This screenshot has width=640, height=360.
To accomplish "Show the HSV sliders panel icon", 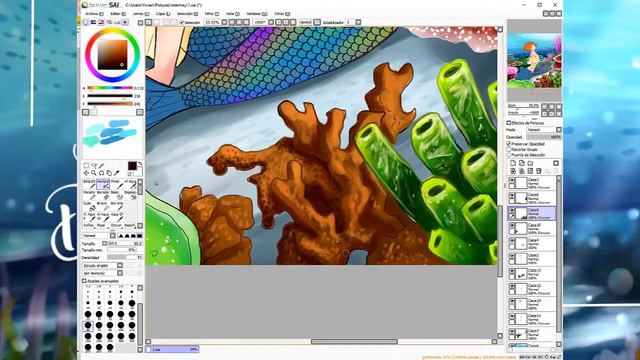I will [101, 22].
